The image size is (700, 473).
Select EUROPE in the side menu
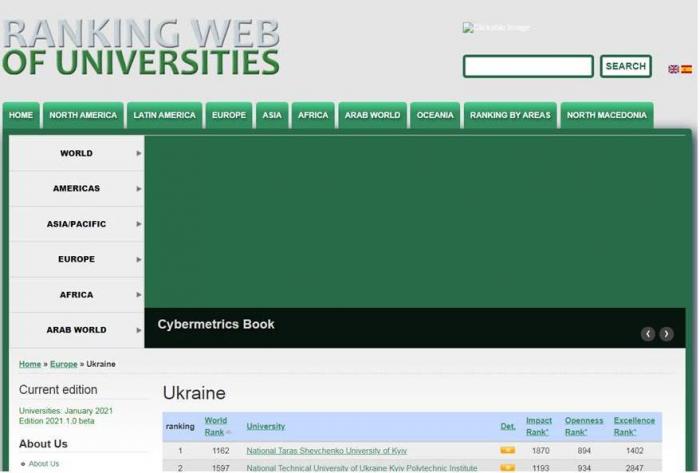76,259
